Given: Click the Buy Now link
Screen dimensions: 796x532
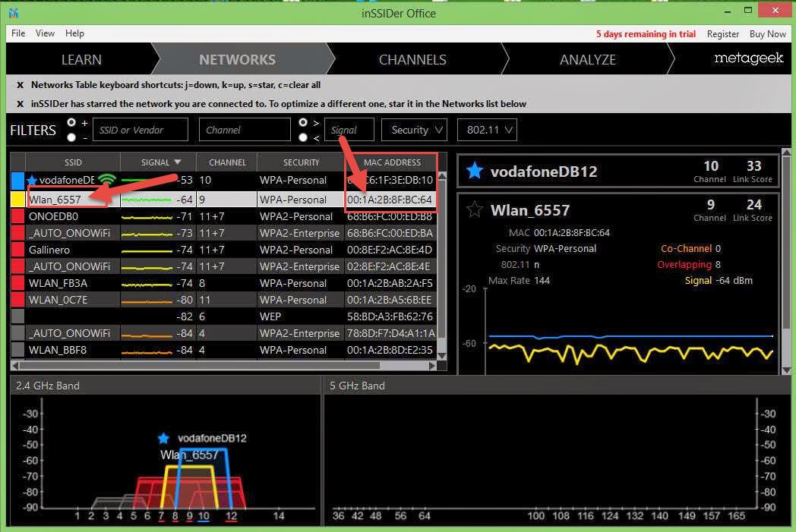Looking at the screenshot, I should [x=767, y=34].
